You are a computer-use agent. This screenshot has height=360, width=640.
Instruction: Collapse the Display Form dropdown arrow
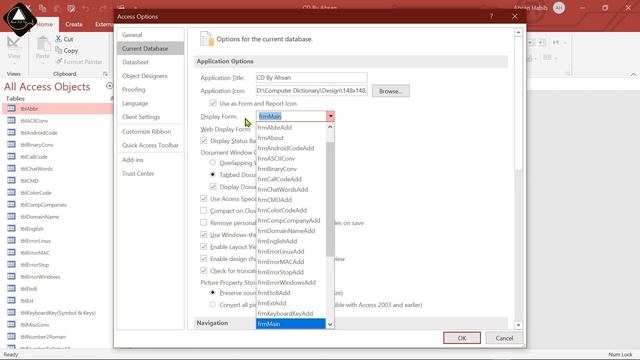coord(330,116)
